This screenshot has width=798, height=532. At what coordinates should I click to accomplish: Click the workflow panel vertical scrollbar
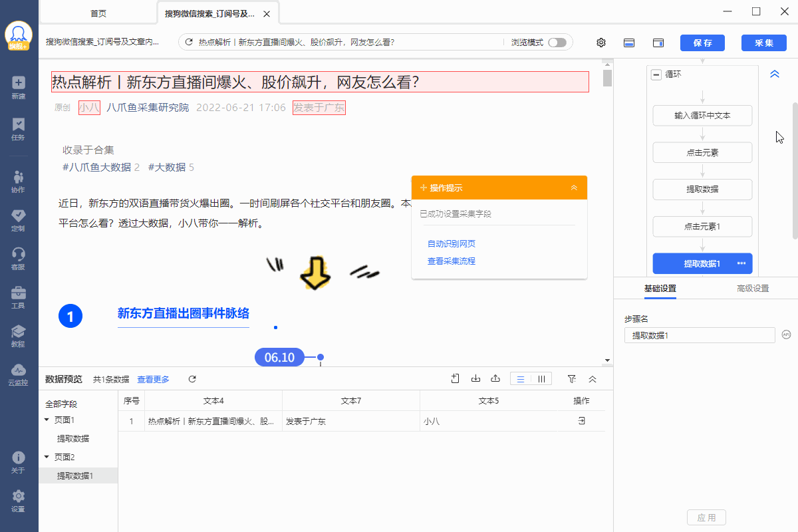(x=795, y=171)
